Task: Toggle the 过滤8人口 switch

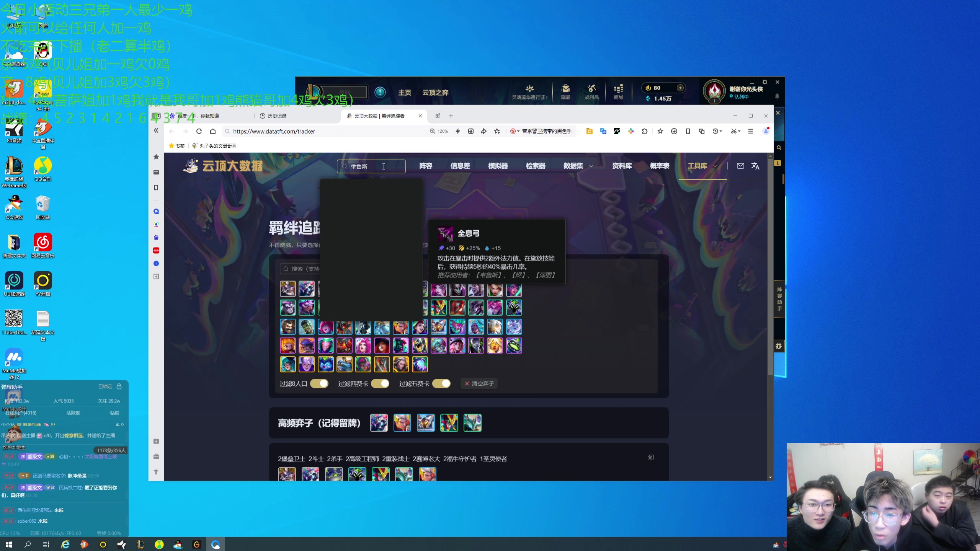Action: coord(319,383)
